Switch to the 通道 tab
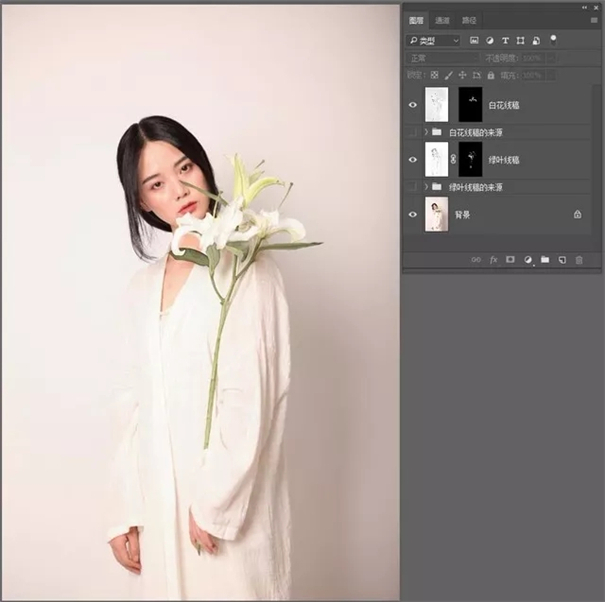The image size is (605, 602). 442,20
